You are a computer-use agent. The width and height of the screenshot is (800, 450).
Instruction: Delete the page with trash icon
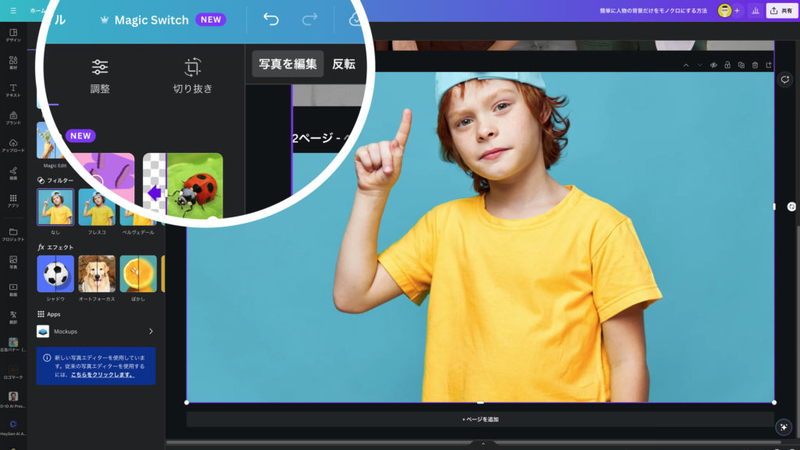pos(755,65)
